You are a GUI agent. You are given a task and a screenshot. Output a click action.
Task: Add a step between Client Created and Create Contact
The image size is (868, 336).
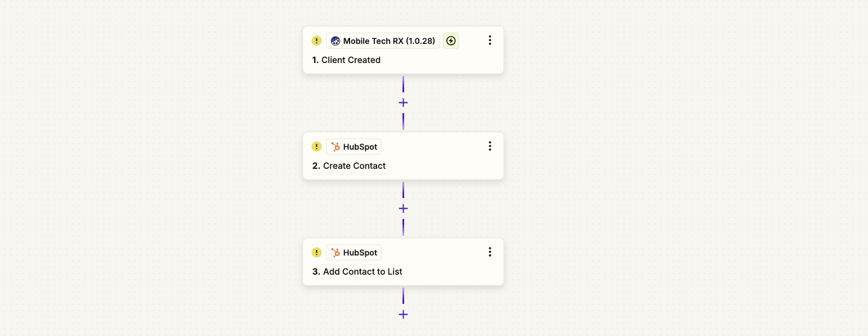[x=403, y=103]
